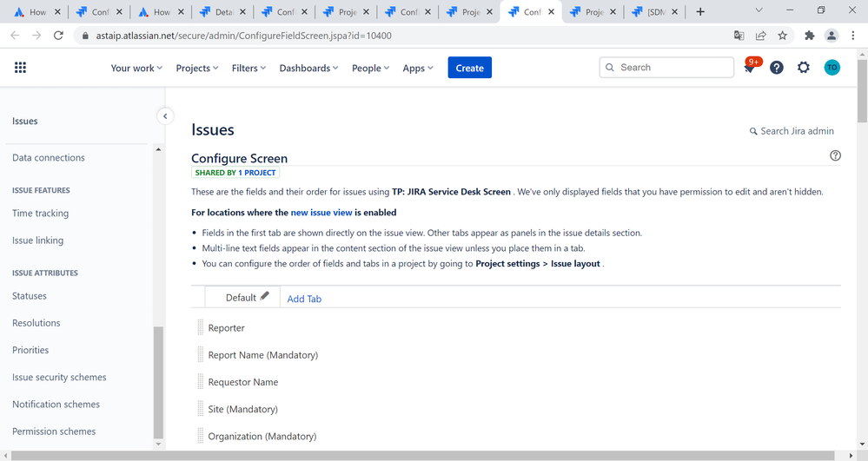Grab the drag handle beside Organization (Mandatory)
Screen dimensions: 868x461
[x=201, y=436]
